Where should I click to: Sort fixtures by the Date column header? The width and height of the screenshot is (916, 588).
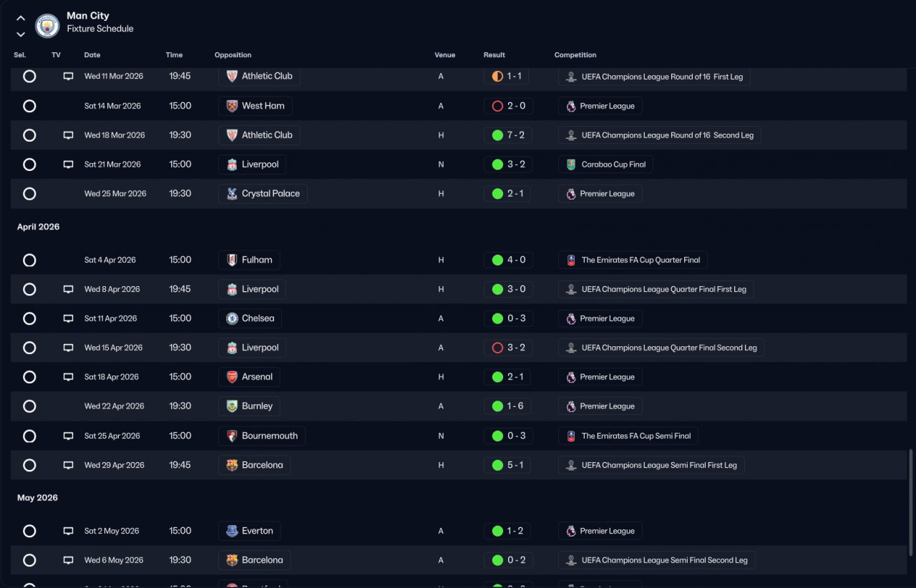[x=92, y=55]
